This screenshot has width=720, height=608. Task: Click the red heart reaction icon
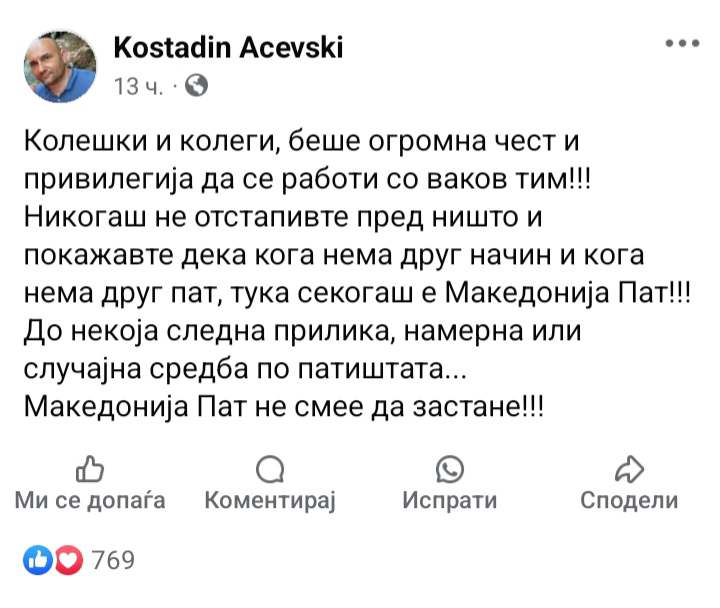click(x=69, y=560)
